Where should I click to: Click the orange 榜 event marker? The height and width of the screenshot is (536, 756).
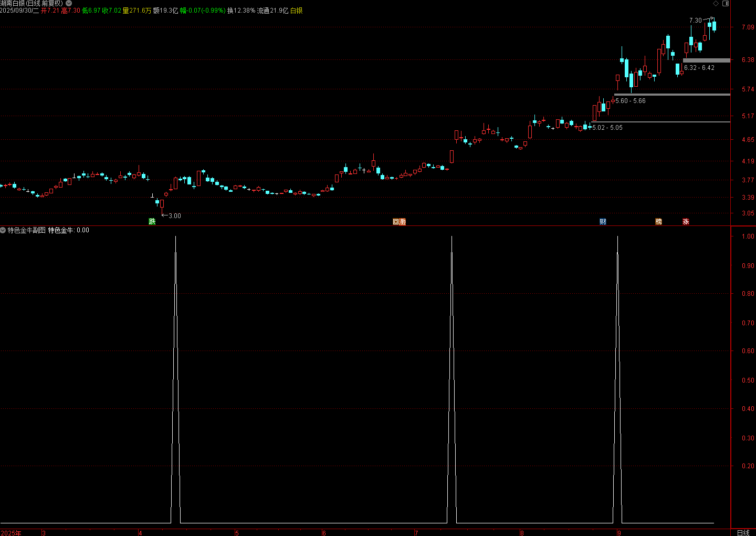pos(658,222)
